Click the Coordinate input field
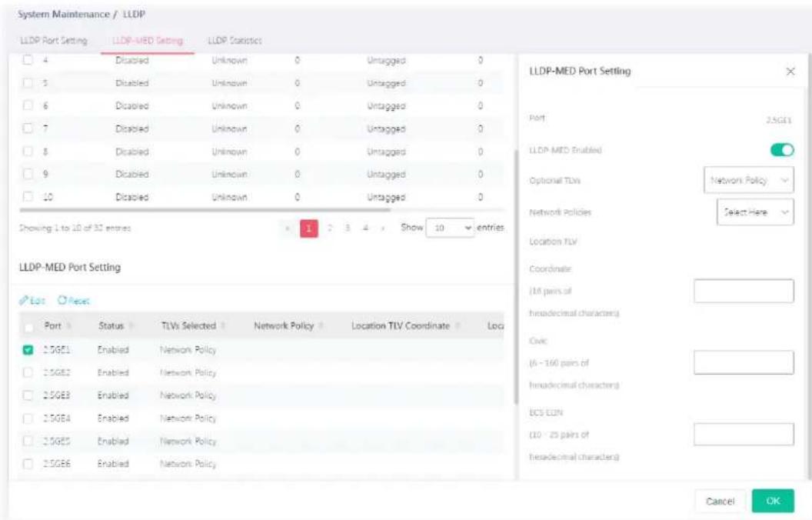Viewport: 812px width, 520px height. (x=744, y=291)
